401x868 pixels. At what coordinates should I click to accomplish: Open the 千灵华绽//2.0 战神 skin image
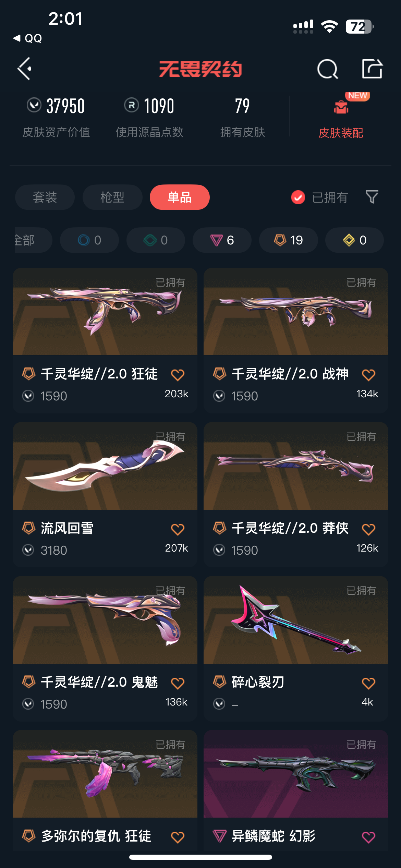point(296,311)
